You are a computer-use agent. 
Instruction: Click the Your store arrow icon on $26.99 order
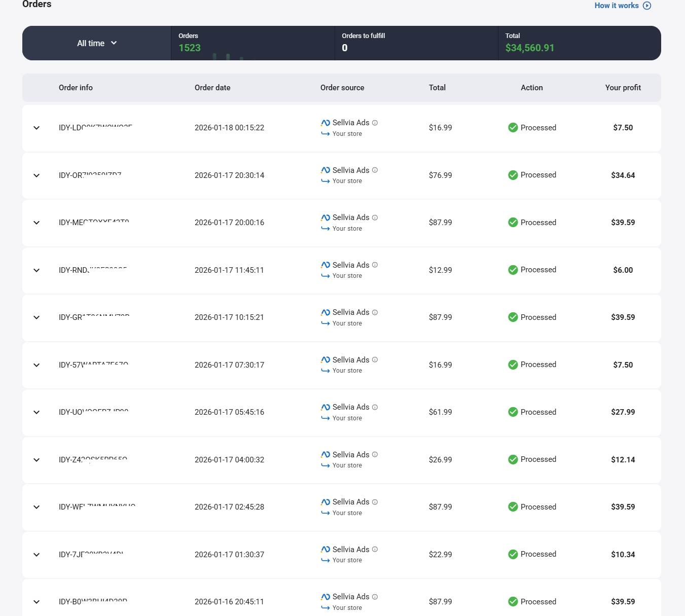click(x=326, y=466)
